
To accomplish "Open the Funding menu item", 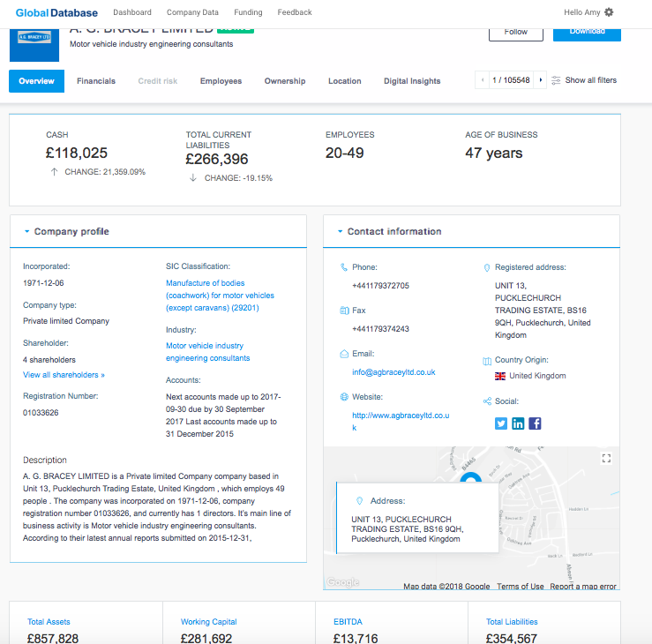I will 248,12.
